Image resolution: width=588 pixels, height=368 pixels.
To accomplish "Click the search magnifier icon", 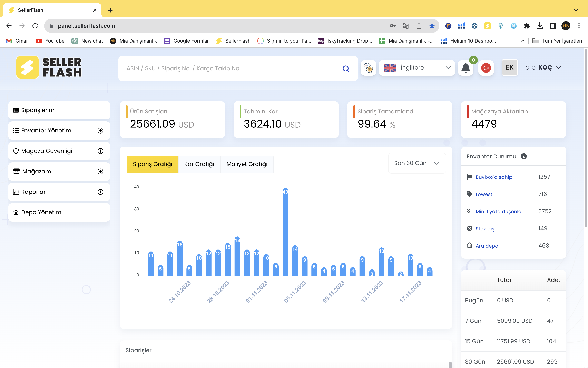I will pos(346,69).
